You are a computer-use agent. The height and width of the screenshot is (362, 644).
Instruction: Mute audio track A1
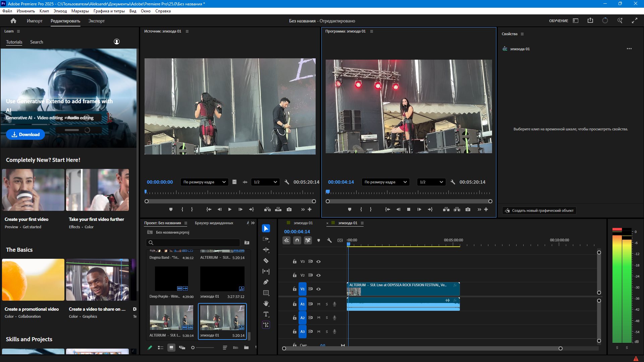click(319, 304)
